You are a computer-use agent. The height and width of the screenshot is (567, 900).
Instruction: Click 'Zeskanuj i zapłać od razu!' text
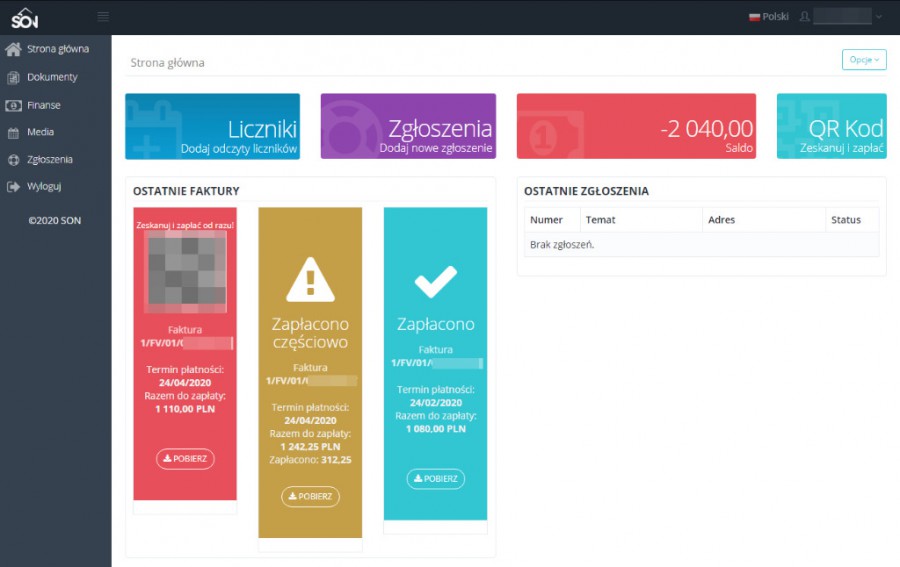pos(185,226)
